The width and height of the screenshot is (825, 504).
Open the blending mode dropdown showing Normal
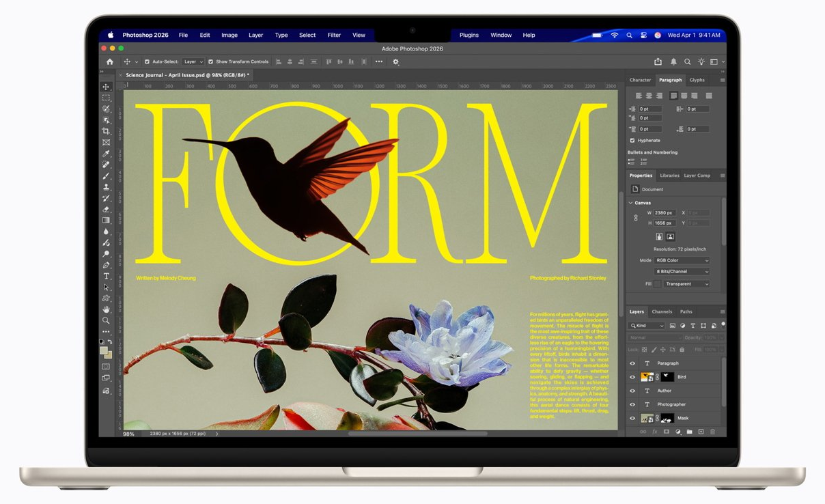click(x=655, y=337)
